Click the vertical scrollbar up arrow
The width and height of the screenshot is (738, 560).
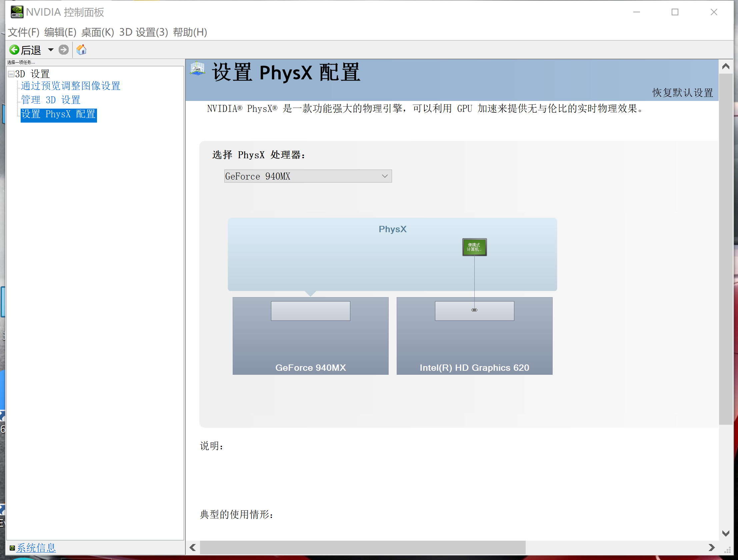(x=726, y=66)
